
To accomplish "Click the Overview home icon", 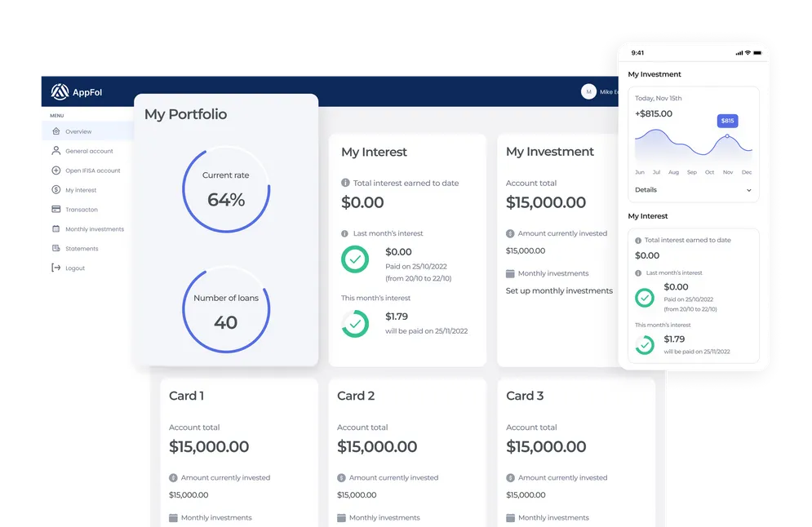I will pyautogui.click(x=56, y=131).
